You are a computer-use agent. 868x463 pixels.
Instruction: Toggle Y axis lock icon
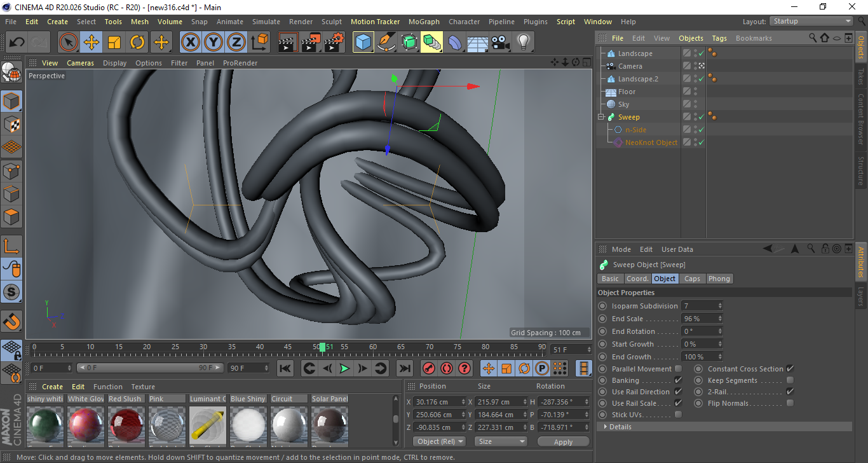tap(213, 43)
